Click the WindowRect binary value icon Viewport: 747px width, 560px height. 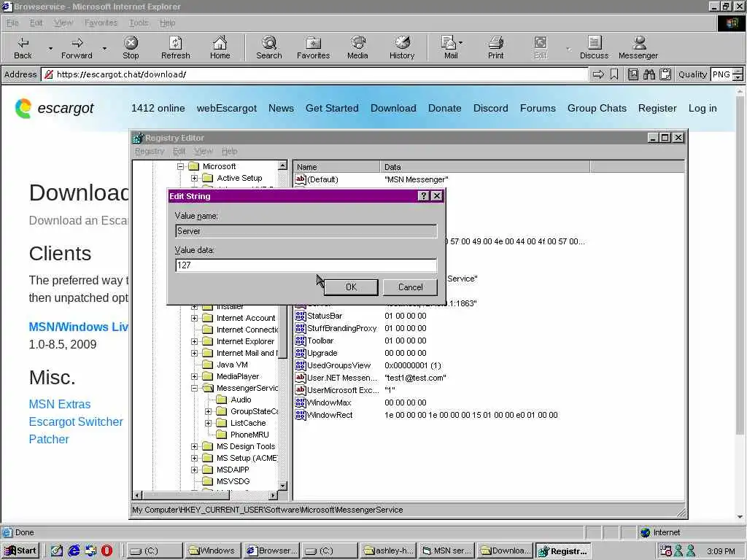(300, 415)
